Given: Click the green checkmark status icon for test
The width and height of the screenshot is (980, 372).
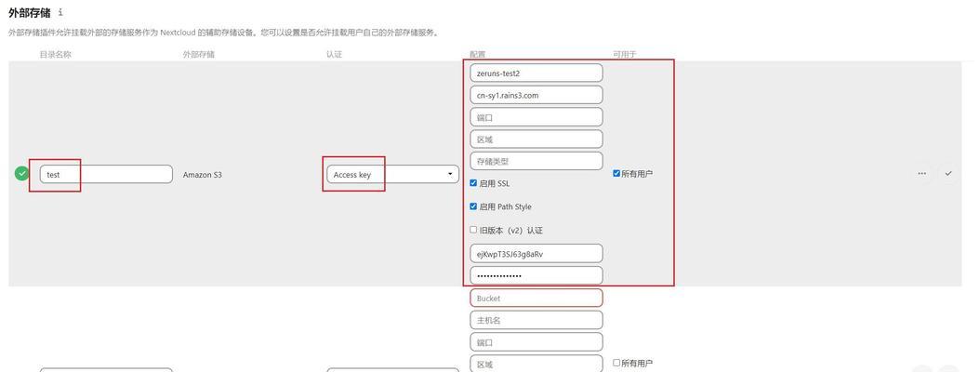Looking at the screenshot, I should [21, 173].
